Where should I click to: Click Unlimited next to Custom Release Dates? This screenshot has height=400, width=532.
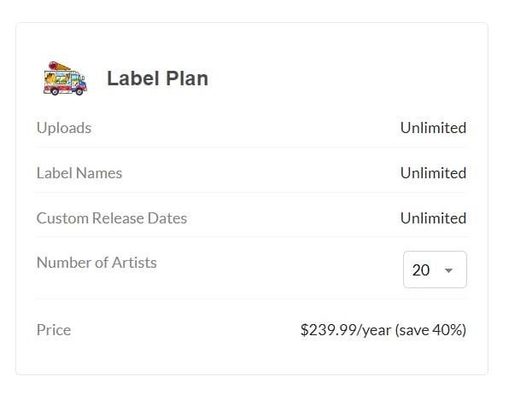click(433, 218)
